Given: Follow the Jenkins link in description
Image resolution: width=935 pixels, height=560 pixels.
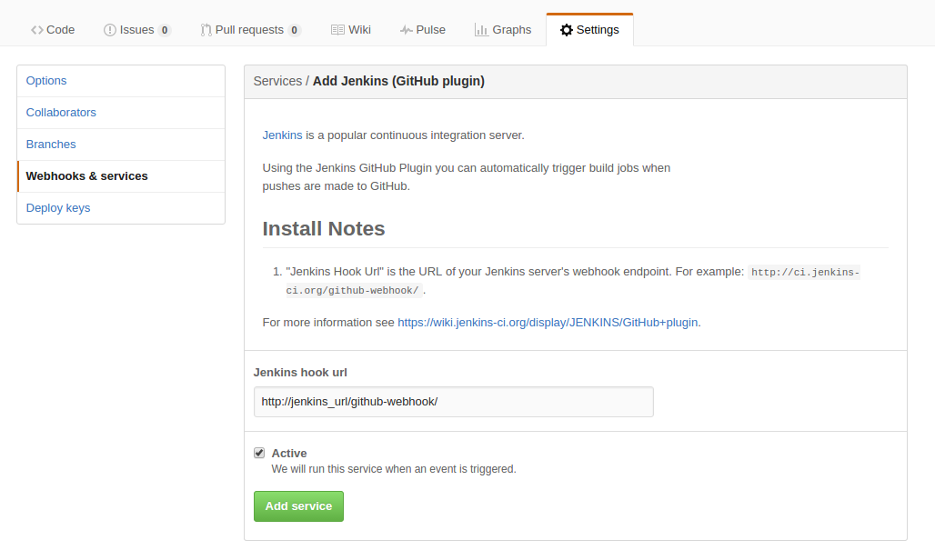Looking at the screenshot, I should click(x=282, y=135).
